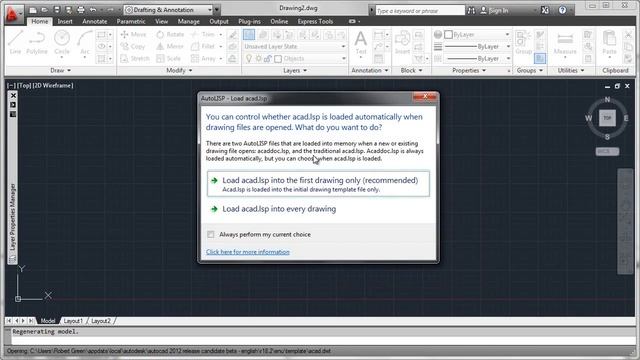Switch to the Parametric ribbon tab
This screenshot has height=360, width=640.
(x=131, y=21)
